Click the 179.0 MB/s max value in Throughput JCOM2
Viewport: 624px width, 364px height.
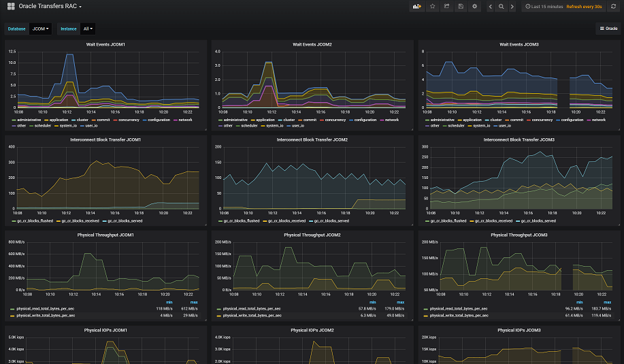click(395, 309)
